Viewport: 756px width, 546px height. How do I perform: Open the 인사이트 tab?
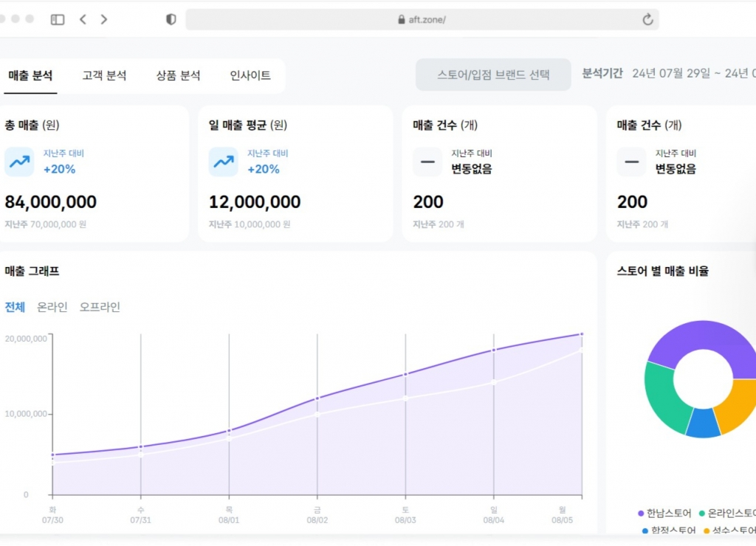pyautogui.click(x=250, y=75)
